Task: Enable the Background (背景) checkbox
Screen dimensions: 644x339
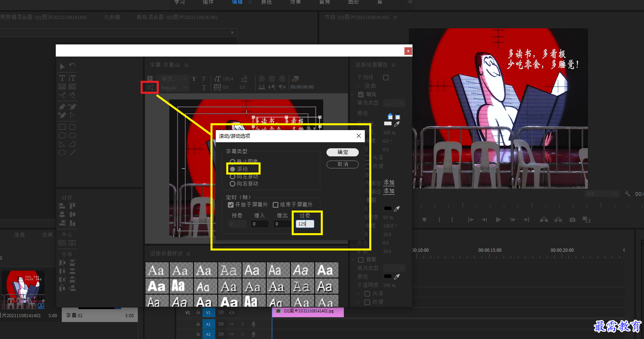Action: pos(361,260)
